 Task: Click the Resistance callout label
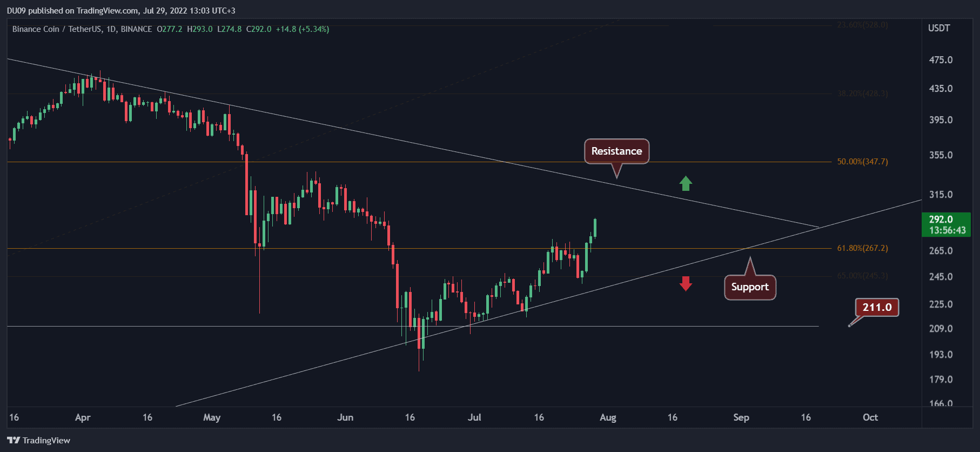pos(616,151)
